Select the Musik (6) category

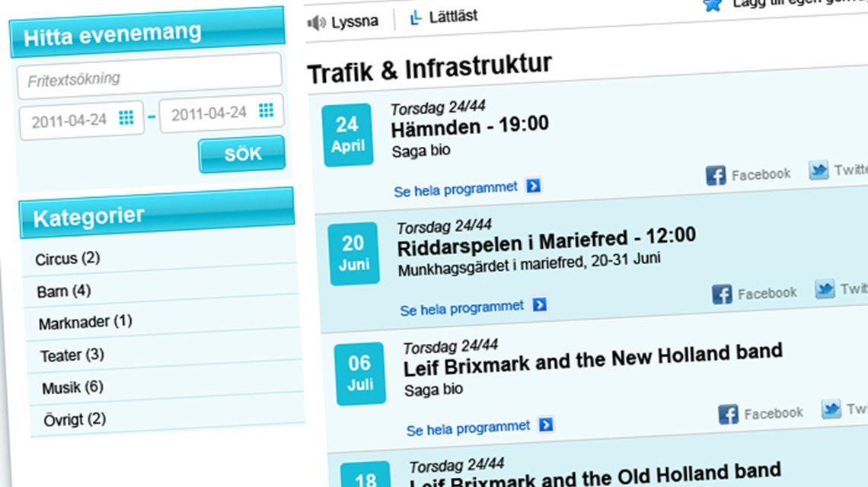click(72, 387)
